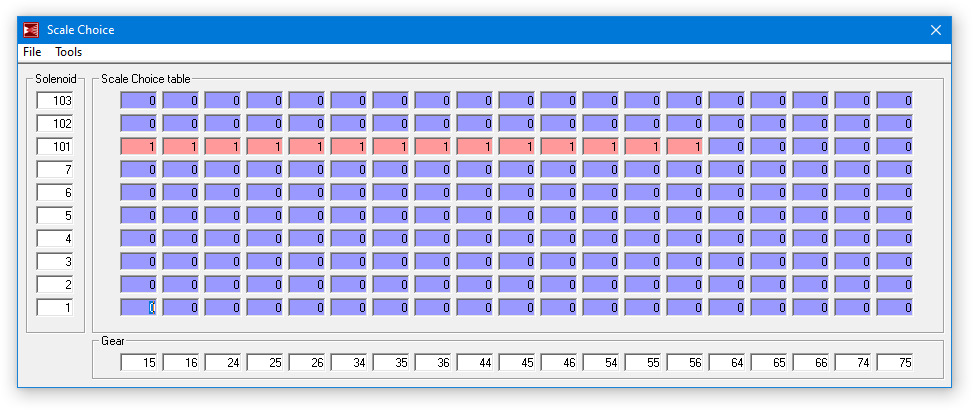Click the table cell at solenoid 102, gear 55
973x410 pixels.
pos(643,123)
